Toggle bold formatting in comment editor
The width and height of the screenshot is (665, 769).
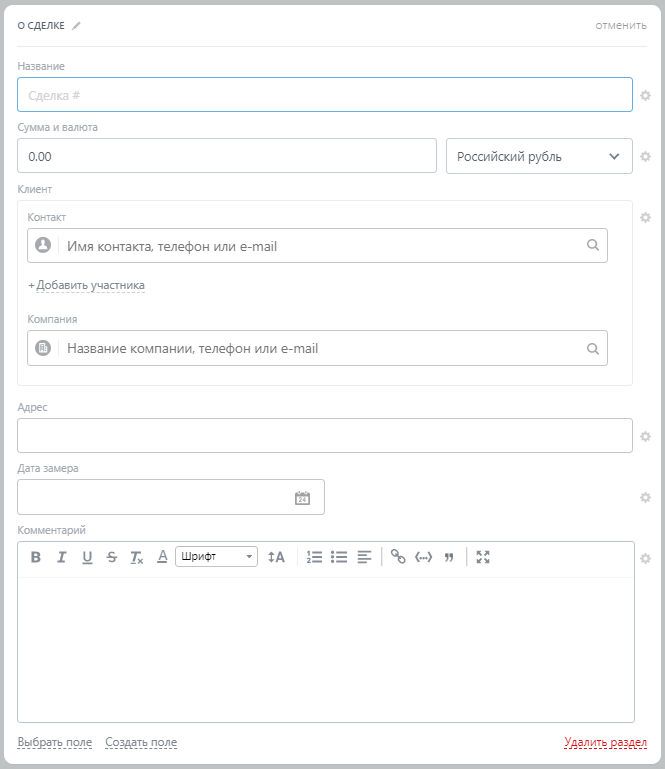tap(36, 557)
